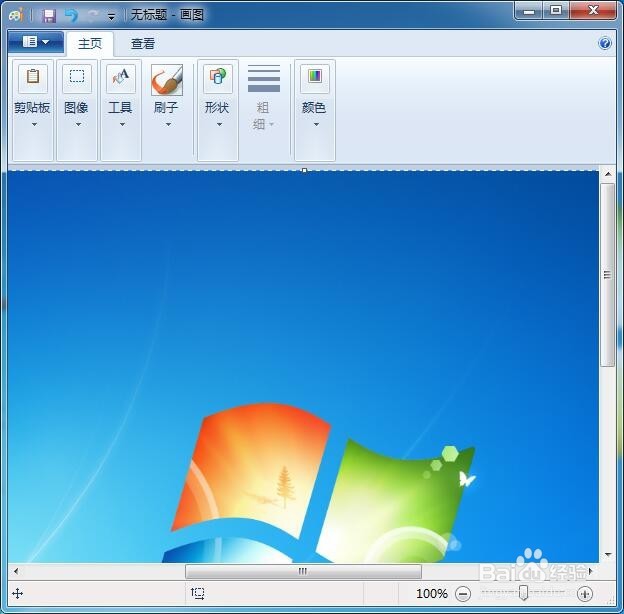Screen dimensions: 624x614
Task: Expand the 粗细 dropdown arrow
Action: 272,125
